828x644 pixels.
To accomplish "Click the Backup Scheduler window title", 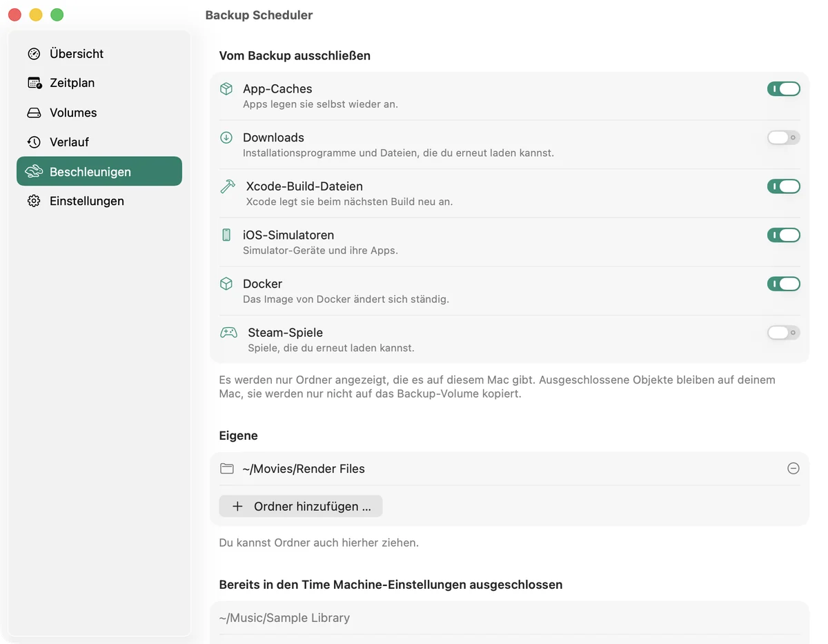I will [x=259, y=14].
